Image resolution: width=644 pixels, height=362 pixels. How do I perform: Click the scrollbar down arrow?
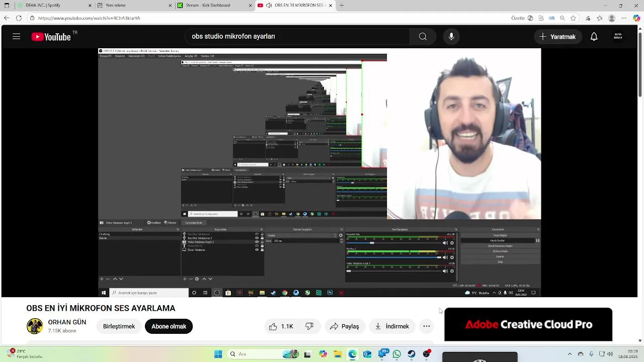[x=640, y=341]
